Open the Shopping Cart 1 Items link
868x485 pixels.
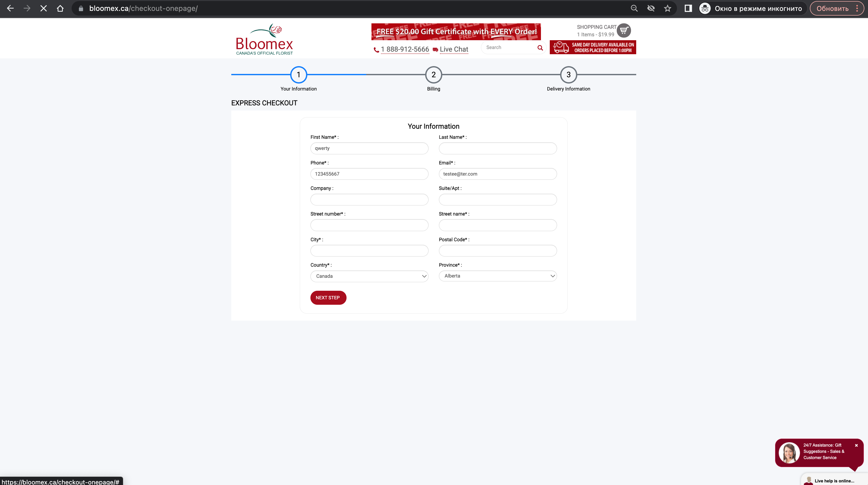(x=596, y=31)
